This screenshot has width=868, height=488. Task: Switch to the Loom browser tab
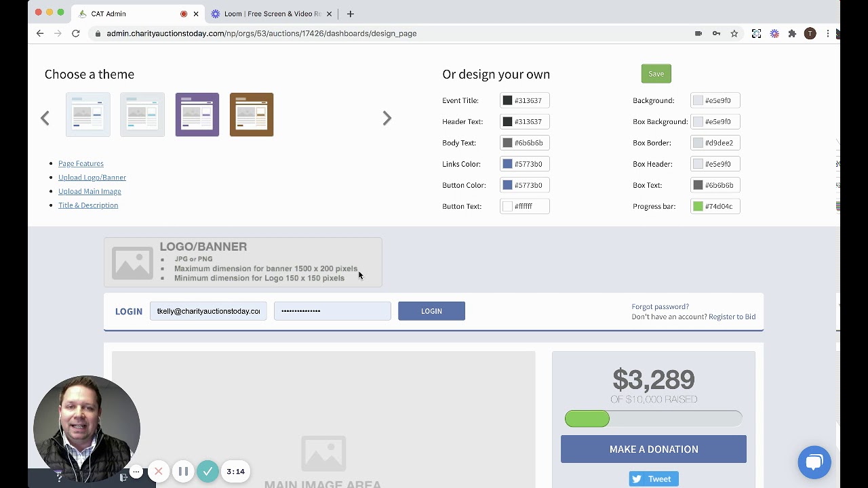[271, 14]
